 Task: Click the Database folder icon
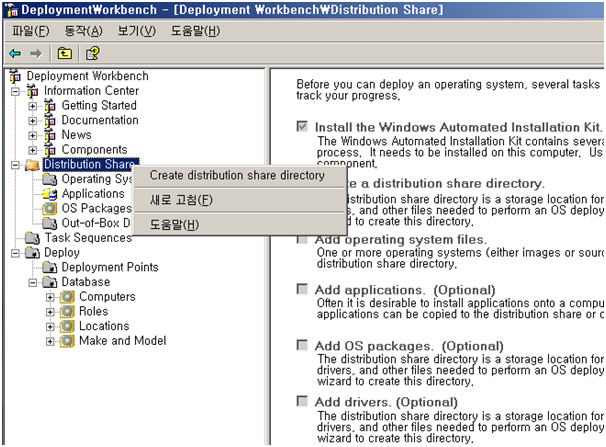click(x=50, y=282)
